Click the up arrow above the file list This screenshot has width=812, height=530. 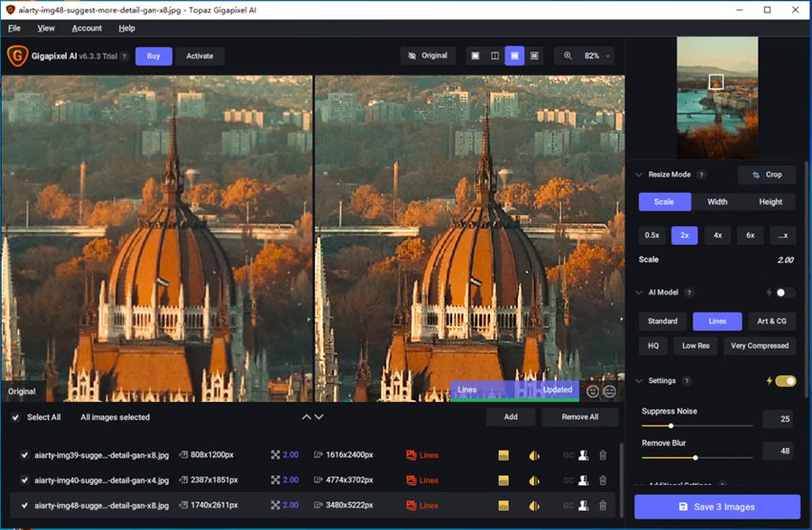307,417
